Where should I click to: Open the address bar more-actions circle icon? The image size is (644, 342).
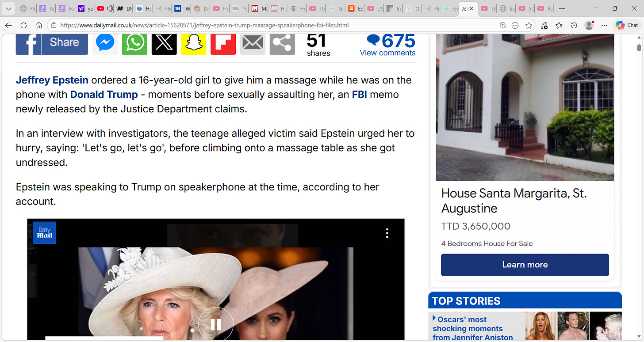coord(515,25)
